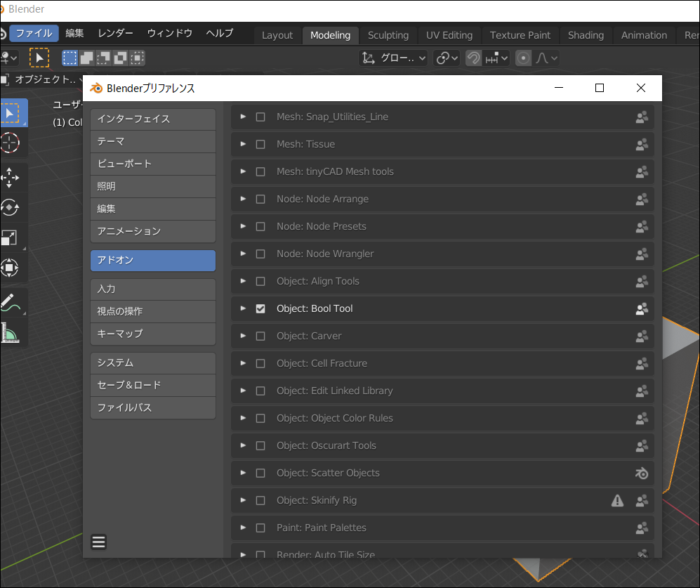This screenshot has width=700, height=588.
Task: Open the ファイルパス preferences section
Action: tap(153, 407)
